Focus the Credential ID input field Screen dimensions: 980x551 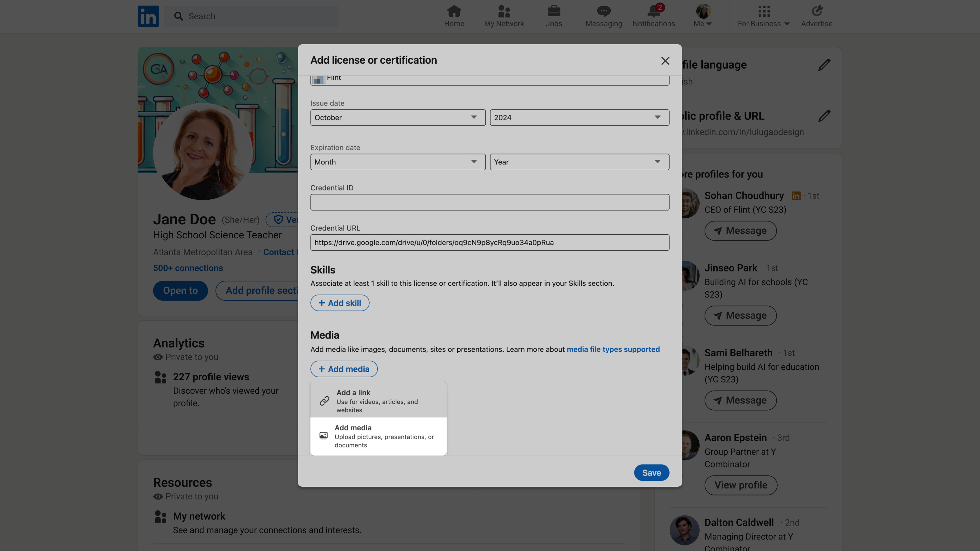pos(490,202)
